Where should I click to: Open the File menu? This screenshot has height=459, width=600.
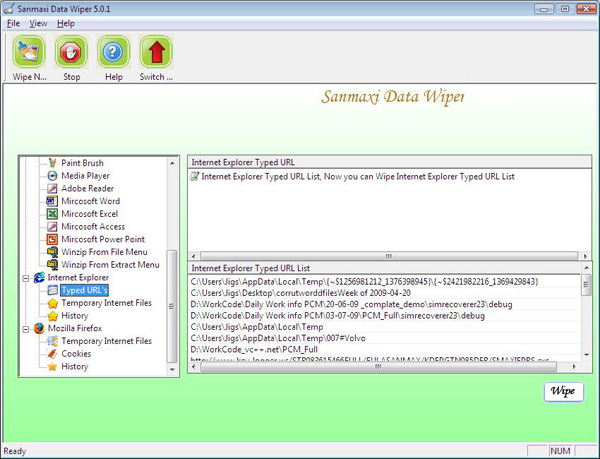point(13,22)
